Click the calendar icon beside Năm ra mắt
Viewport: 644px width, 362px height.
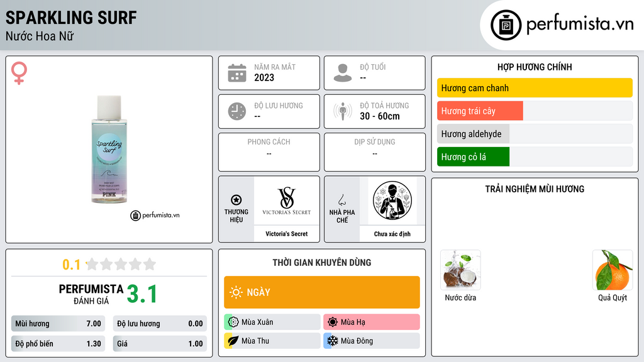(237, 73)
